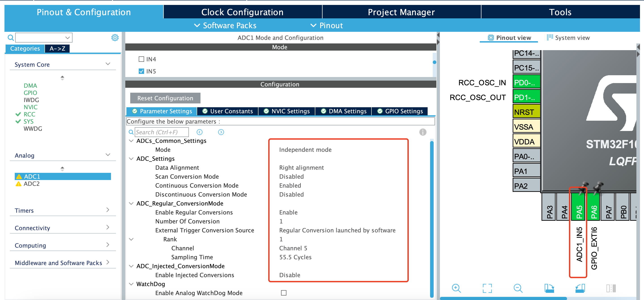Enable the IN4 channel checkbox
The height and width of the screenshot is (300, 644).
coord(141,59)
